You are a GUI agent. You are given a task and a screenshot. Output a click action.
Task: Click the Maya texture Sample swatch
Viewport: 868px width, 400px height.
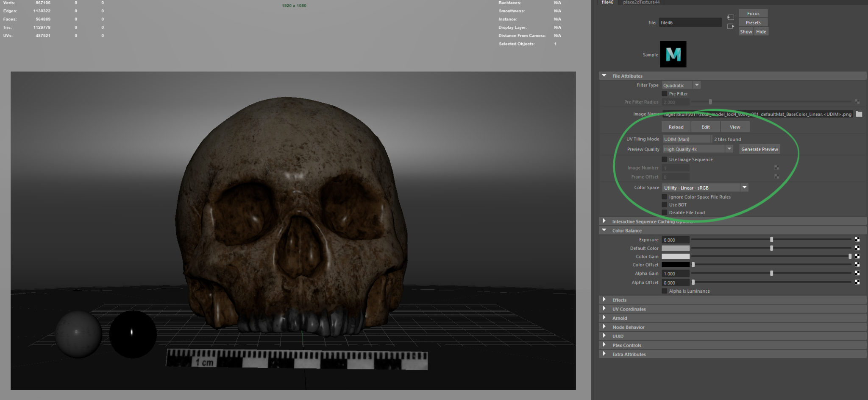[x=673, y=54]
